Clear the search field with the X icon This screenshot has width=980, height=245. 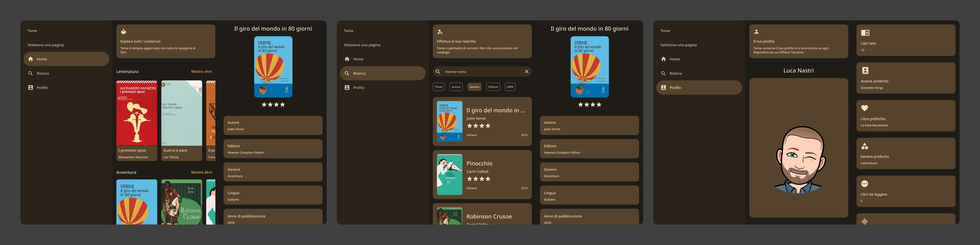pyautogui.click(x=526, y=71)
